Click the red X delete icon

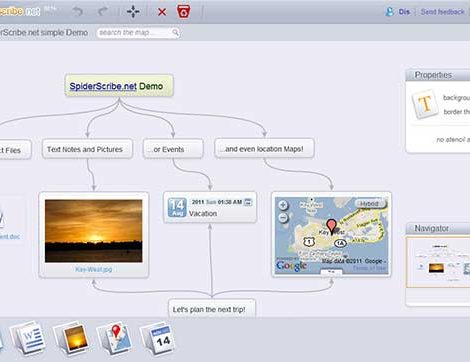click(162, 12)
